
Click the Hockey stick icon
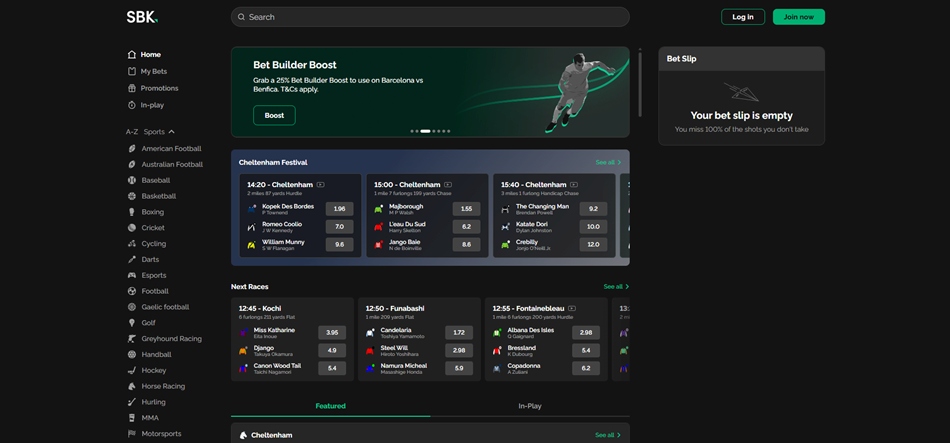(131, 370)
